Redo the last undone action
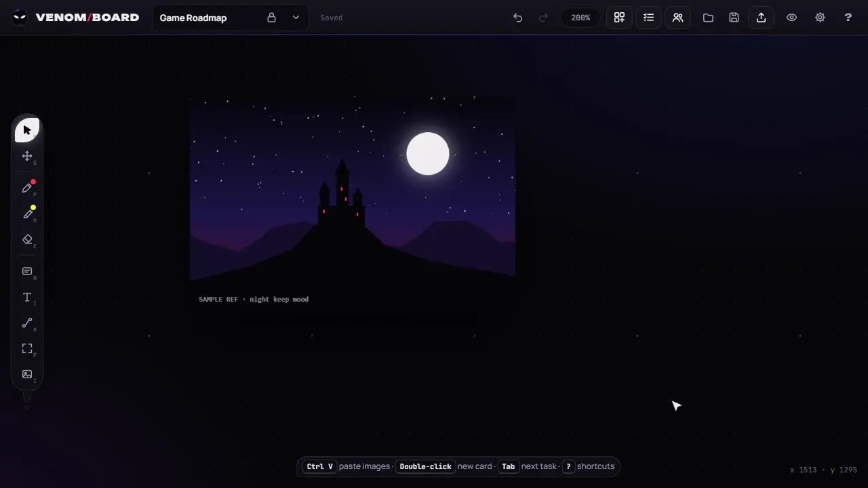 (x=543, y=18)
